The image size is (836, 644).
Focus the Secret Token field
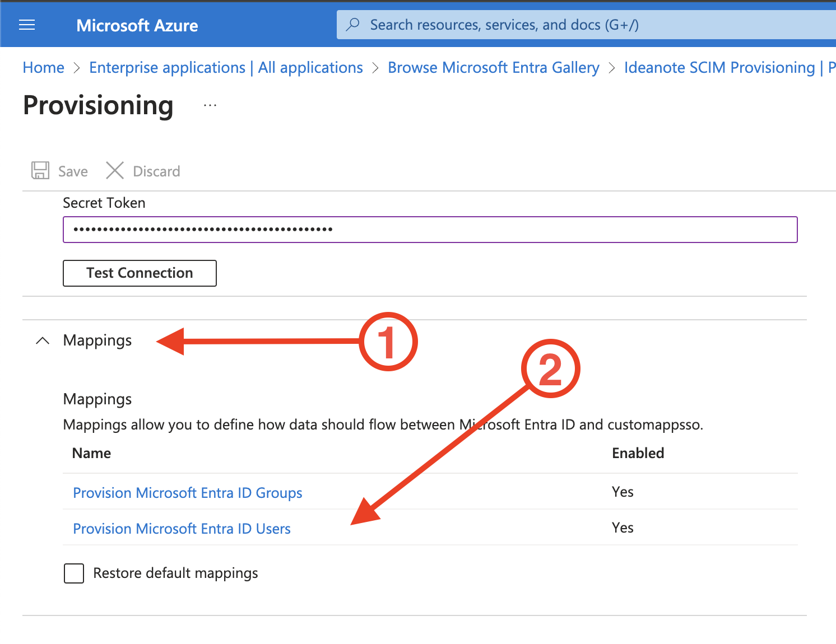(x=430, y=230)
